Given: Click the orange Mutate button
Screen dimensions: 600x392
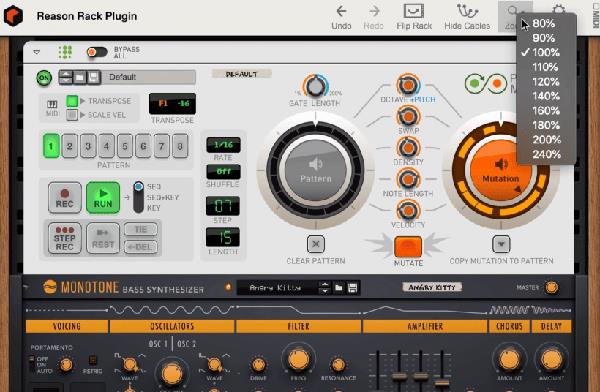Looking at the screenshot, I should [408, 247].
